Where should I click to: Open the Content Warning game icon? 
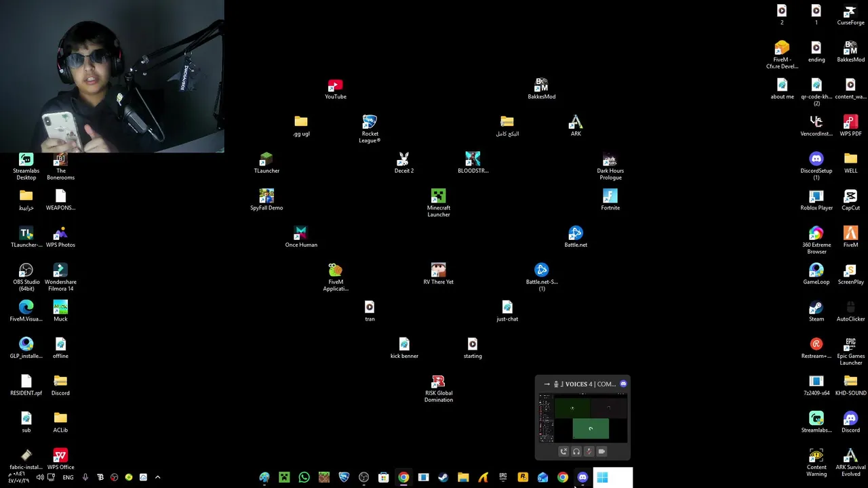816,462
